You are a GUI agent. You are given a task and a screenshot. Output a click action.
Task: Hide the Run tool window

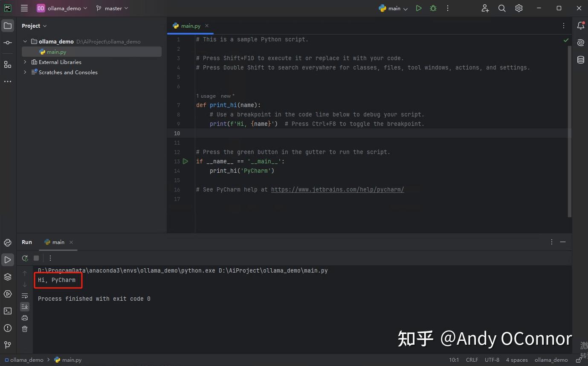coord(563,242)
